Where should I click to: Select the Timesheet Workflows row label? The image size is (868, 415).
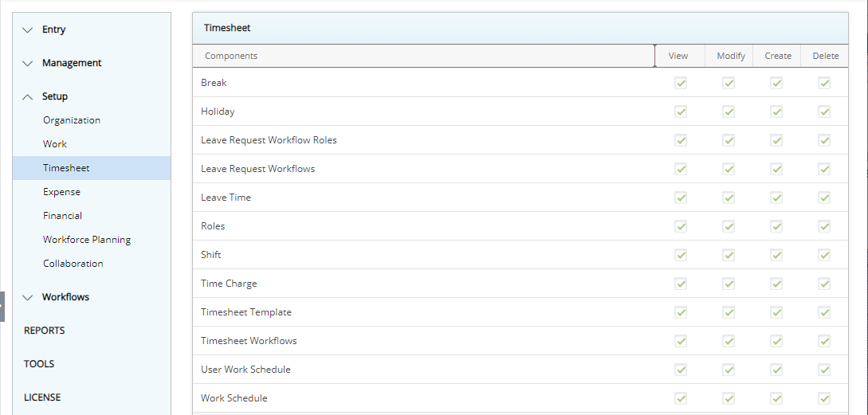point(249,341)
